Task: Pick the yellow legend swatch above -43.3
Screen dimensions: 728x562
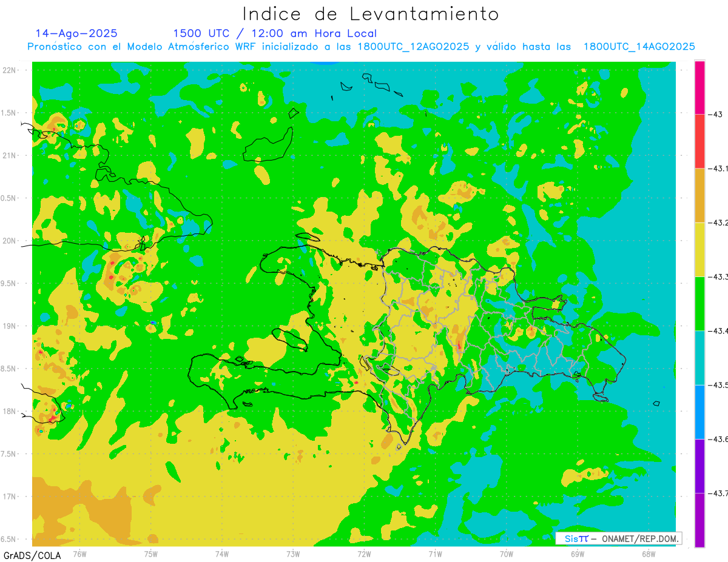Action: (x=699, y=249)
